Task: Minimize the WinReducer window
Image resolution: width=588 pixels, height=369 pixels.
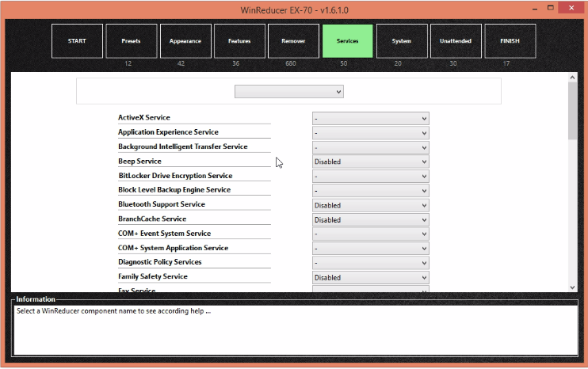Action: coord(535,8)
